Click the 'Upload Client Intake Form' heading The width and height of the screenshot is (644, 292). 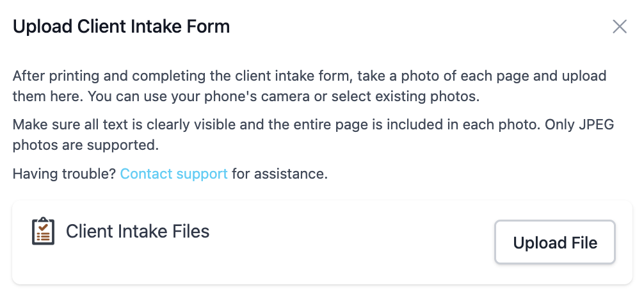coord(121,27)
